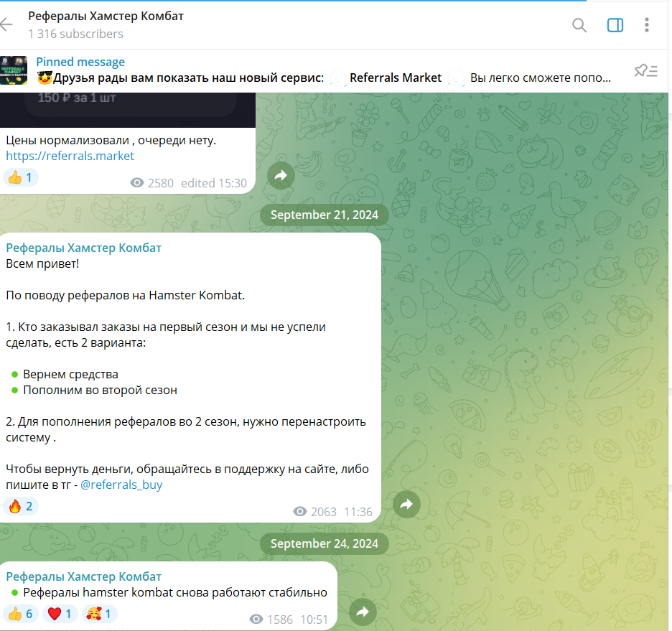Click the 'Pinned message' label
The height and width of the screenshot is (631, 672).
pos(80,62)
